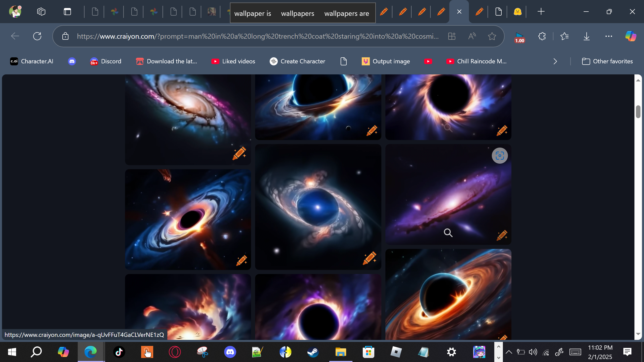Viewport: 644px width, 362px height.
Task: Click crayon icon on spiral galaxy image
Action: pyautogui.click(x=239, y=153)
